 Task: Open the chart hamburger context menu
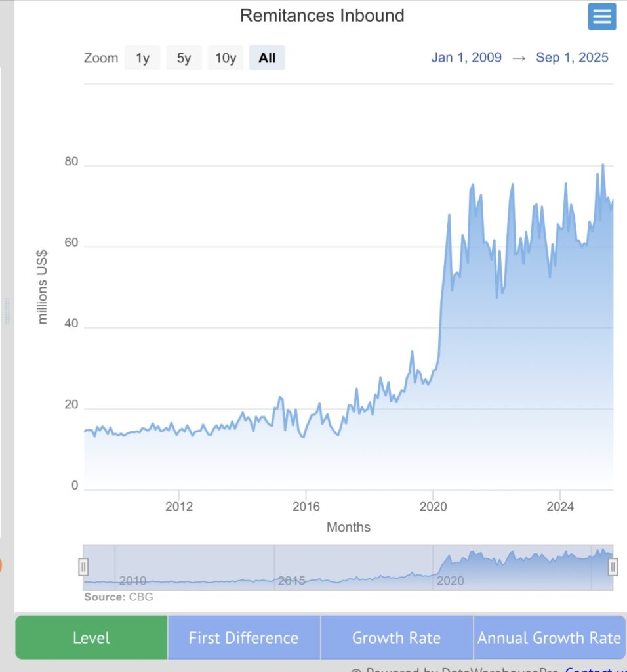601,16
